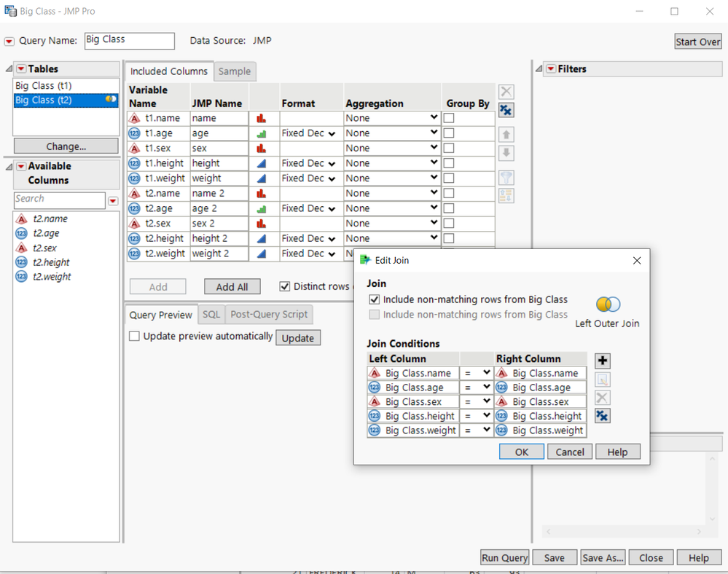Click the Start Over button
Viewport: 728px width, 574px height.
698,42
